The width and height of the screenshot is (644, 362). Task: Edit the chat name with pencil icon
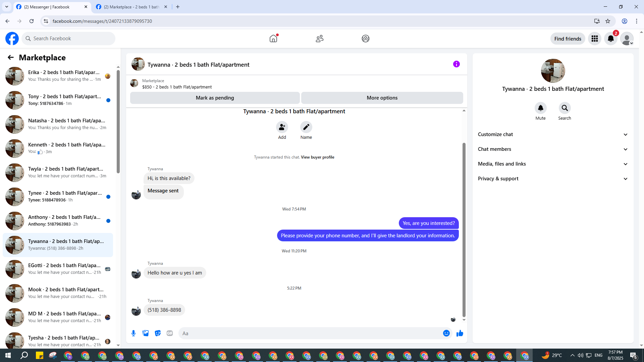(x=306, y=127)
